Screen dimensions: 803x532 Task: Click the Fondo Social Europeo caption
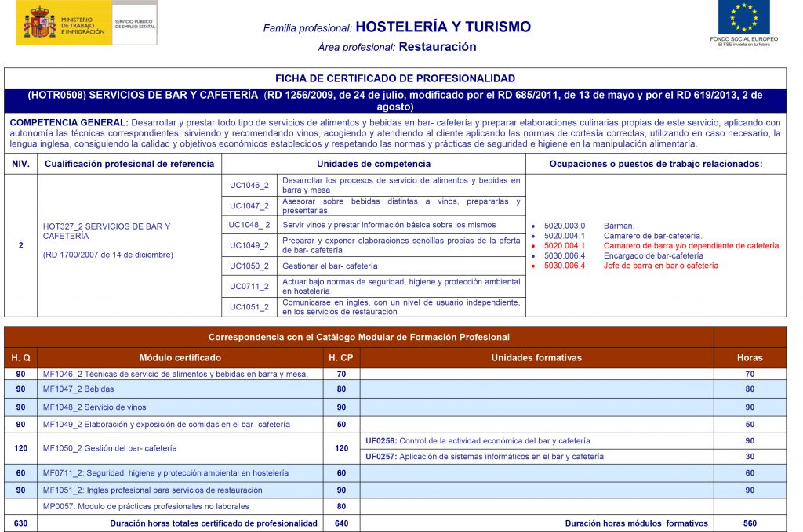pyautogui.click(x=743, y=38)
